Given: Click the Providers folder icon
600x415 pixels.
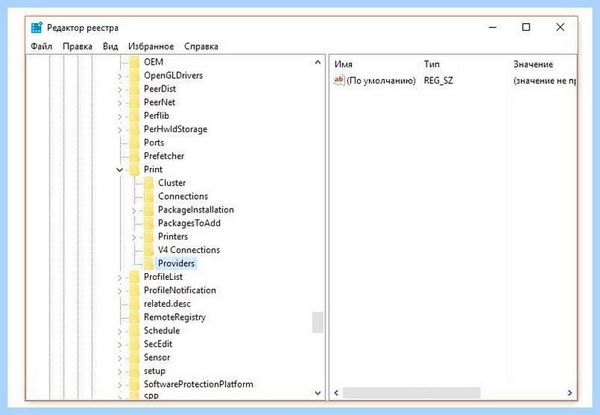Looking at the screenshot, I should [149, 263].
